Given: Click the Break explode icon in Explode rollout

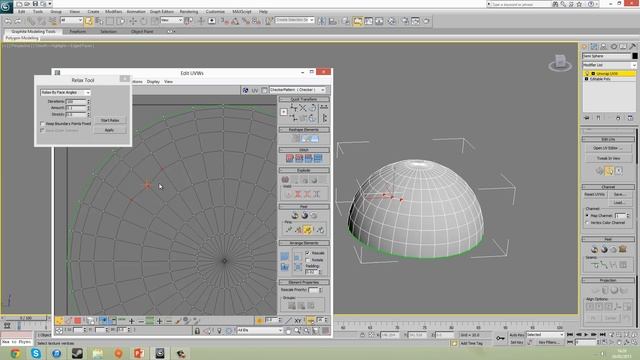Looking at the screenshot, I should (x=285, y=180).
